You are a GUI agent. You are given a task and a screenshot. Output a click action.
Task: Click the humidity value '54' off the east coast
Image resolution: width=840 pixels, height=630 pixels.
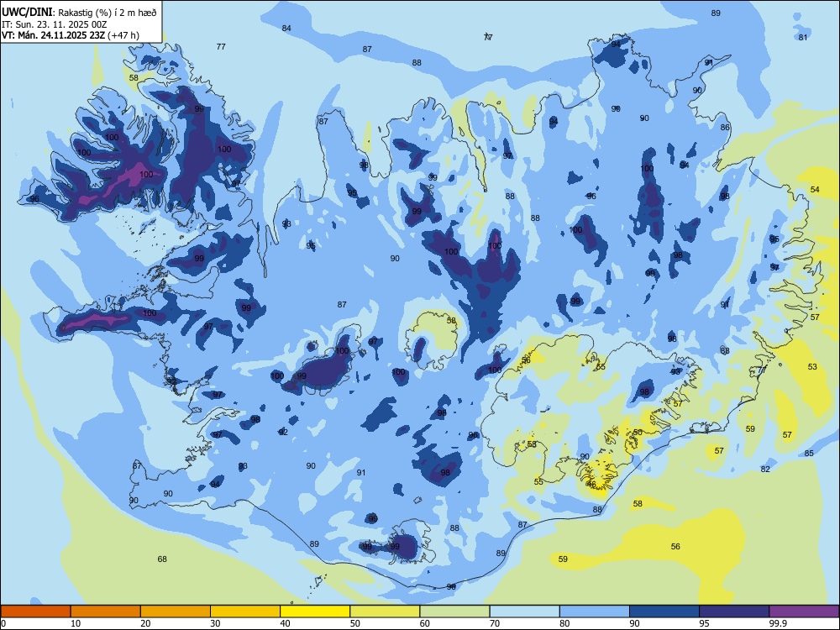click(x=815, y=189)
